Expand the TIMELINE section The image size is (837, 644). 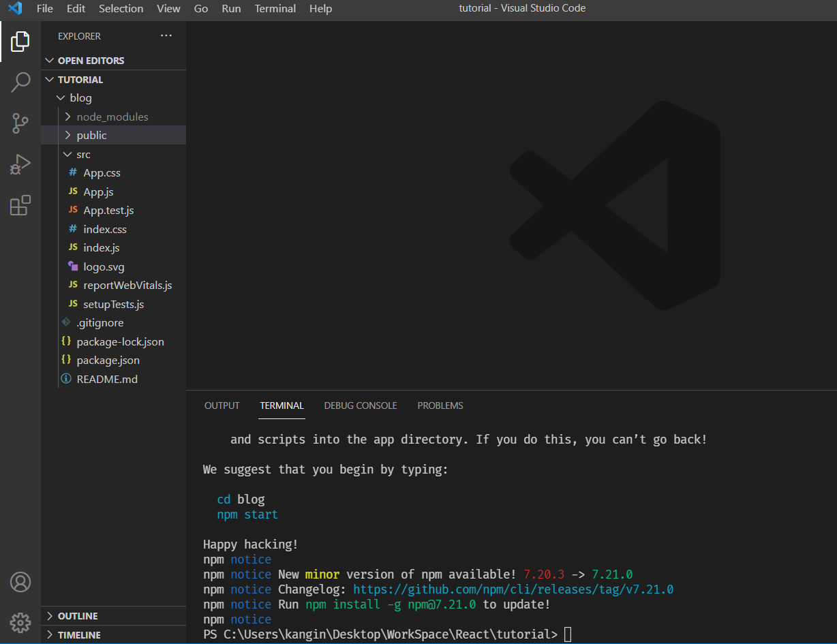click(113, 634)
